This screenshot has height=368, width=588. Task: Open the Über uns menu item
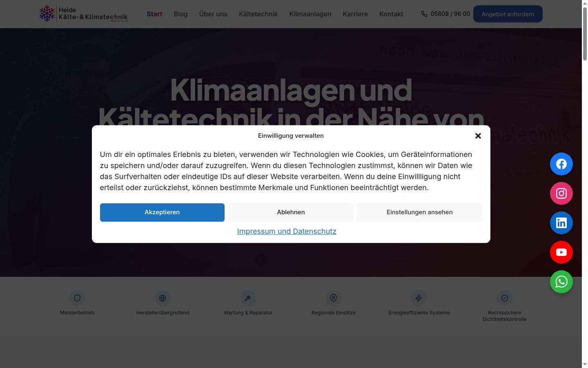coord(213,14)
